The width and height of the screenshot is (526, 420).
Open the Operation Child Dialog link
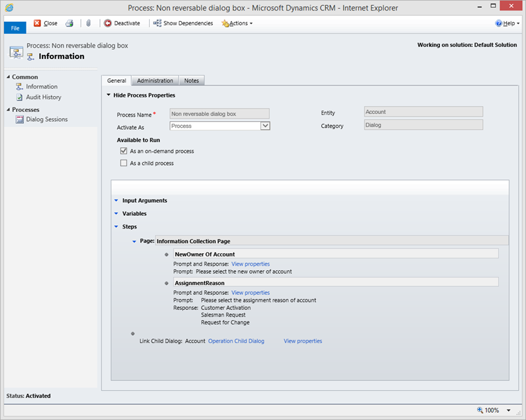pos(236,341)
